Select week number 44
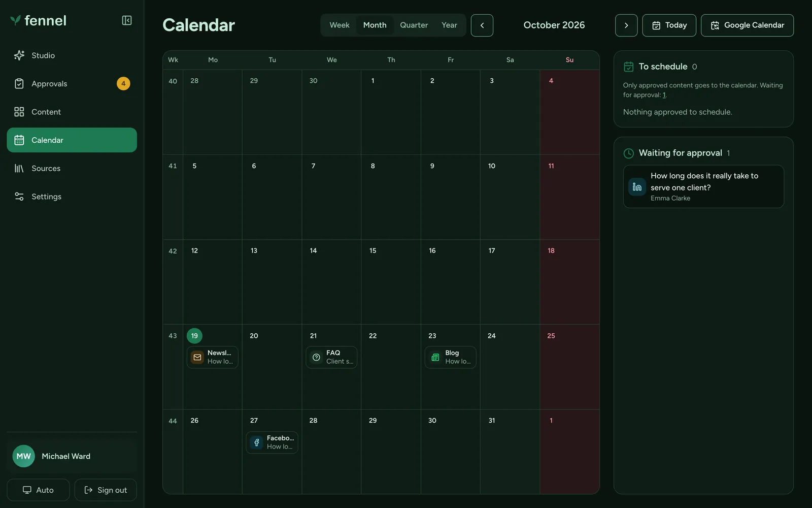812x508 pixels. [x=173, y=421]
